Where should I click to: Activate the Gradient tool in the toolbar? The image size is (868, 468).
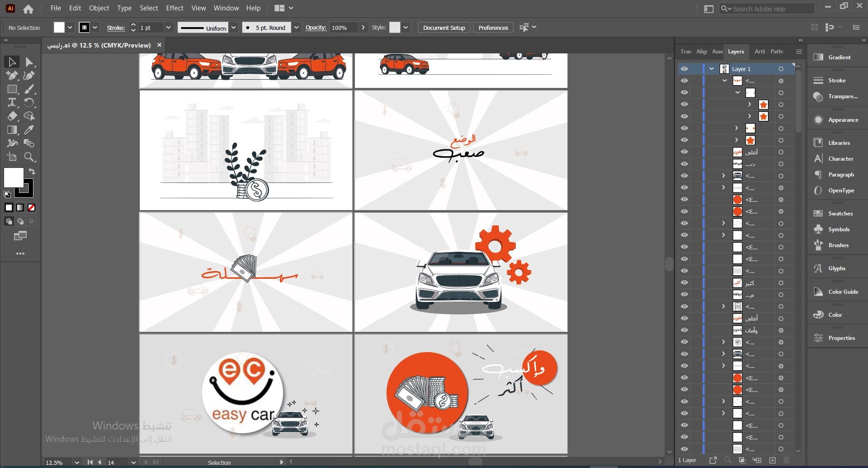tap(12, 130)
